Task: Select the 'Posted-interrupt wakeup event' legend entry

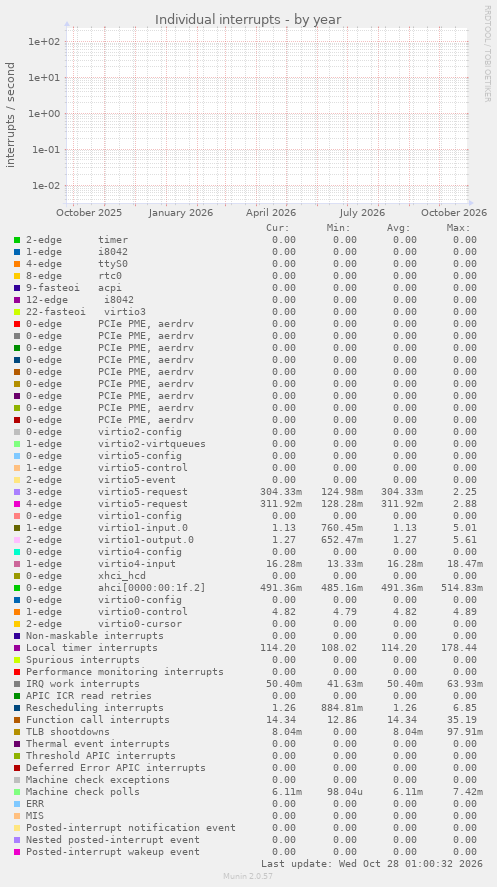Action: [x=113, y=852]
